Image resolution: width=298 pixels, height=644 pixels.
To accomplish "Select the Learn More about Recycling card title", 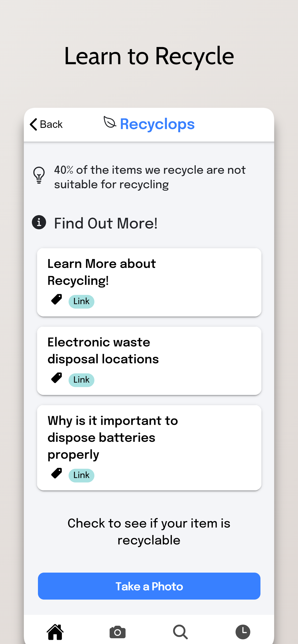I will [x=101, y=272].
